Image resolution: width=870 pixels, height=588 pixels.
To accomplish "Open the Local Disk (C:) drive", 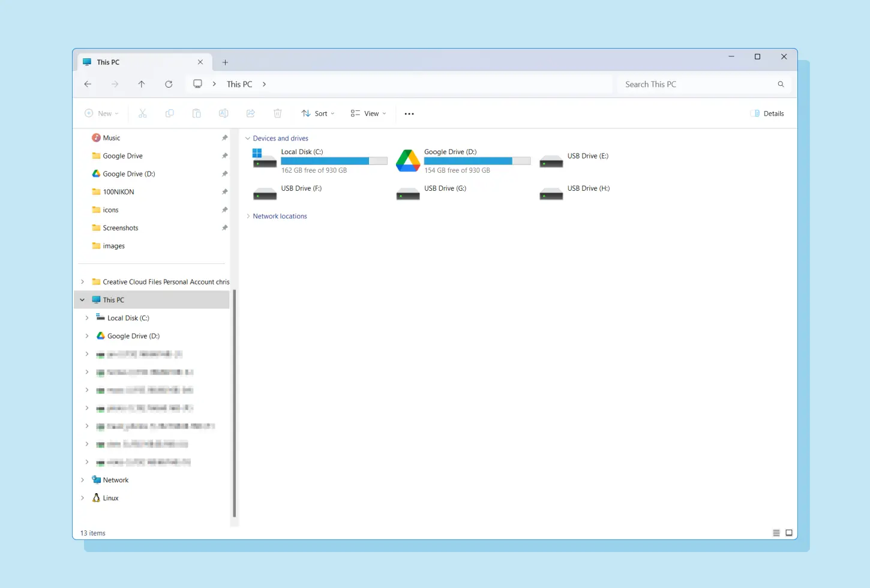I will [265, 161].
